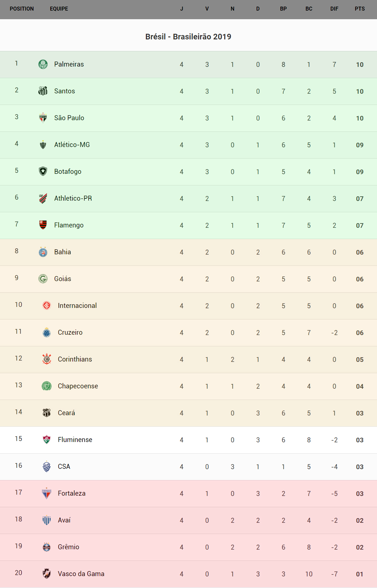Image resolution: width=377 pixels, height=588 pixels.
Task: Open the Athletico-PR team name link
Action: 73,198
